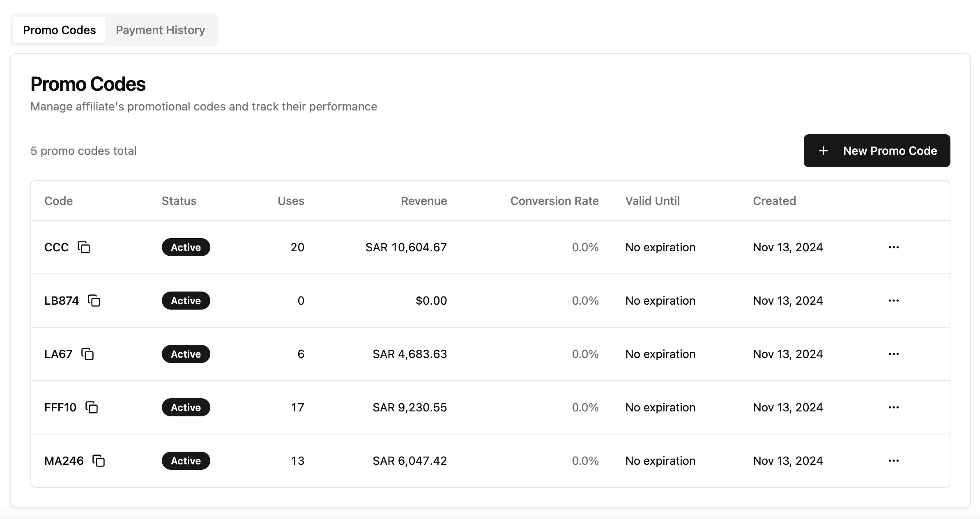Click the plus icon in New Promo Code
The height and width of the screenshot is (519, 980).
(823, 151)
